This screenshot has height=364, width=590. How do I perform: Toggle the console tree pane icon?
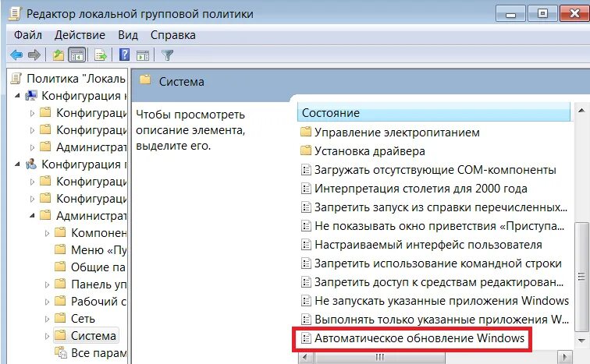coord(77,55)
